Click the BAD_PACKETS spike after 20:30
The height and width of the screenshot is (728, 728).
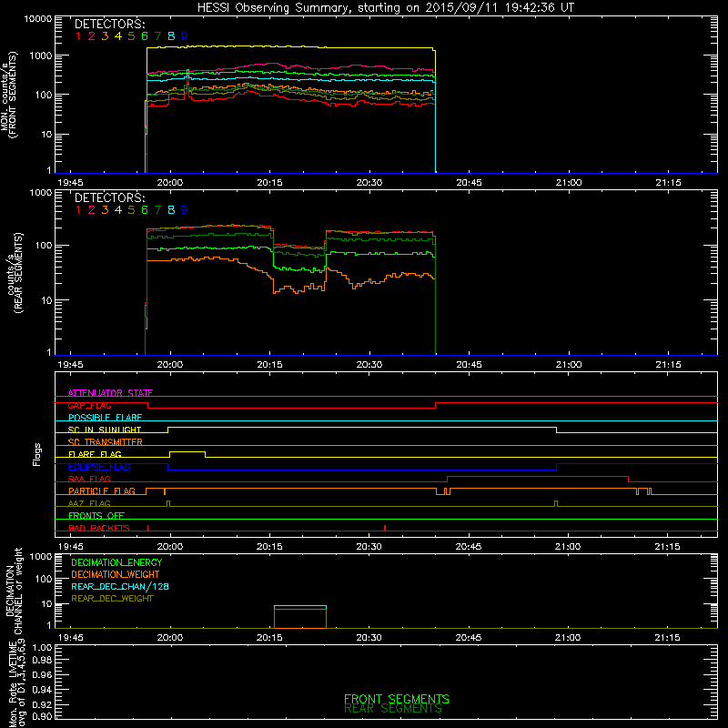[x=385, y=528]
